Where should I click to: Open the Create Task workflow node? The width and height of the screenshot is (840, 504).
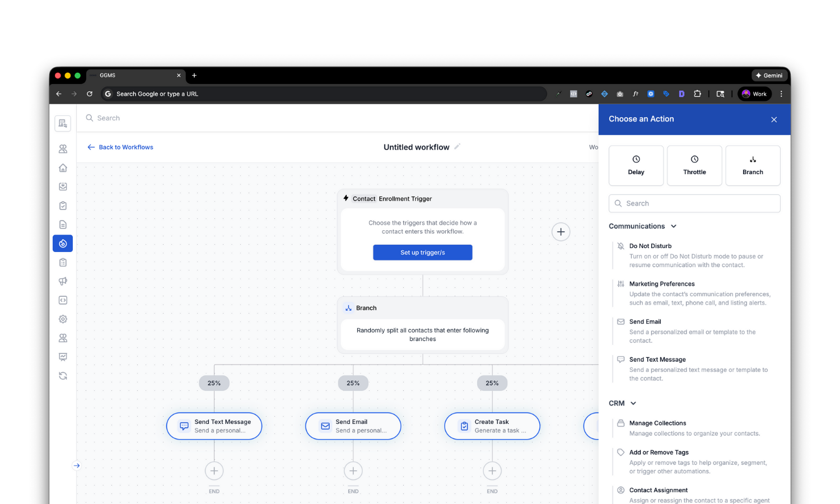[492, 426]
